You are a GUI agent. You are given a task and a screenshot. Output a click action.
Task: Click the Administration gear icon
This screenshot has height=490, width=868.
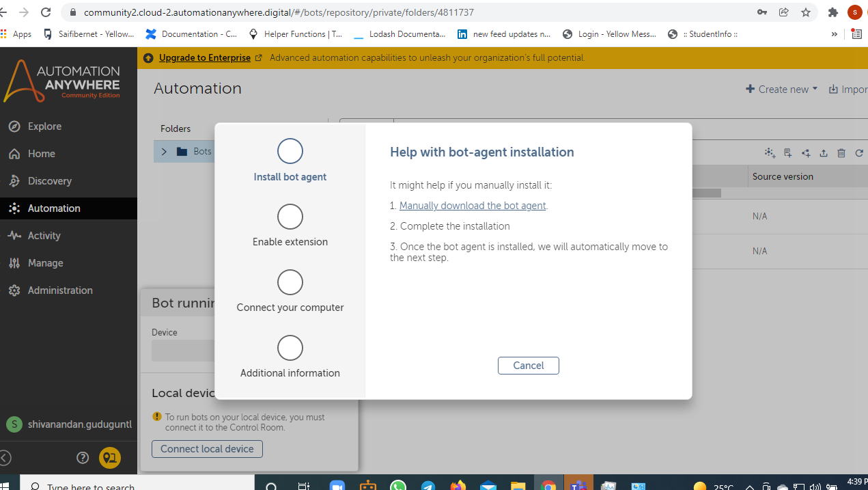[x=14, y=290]
